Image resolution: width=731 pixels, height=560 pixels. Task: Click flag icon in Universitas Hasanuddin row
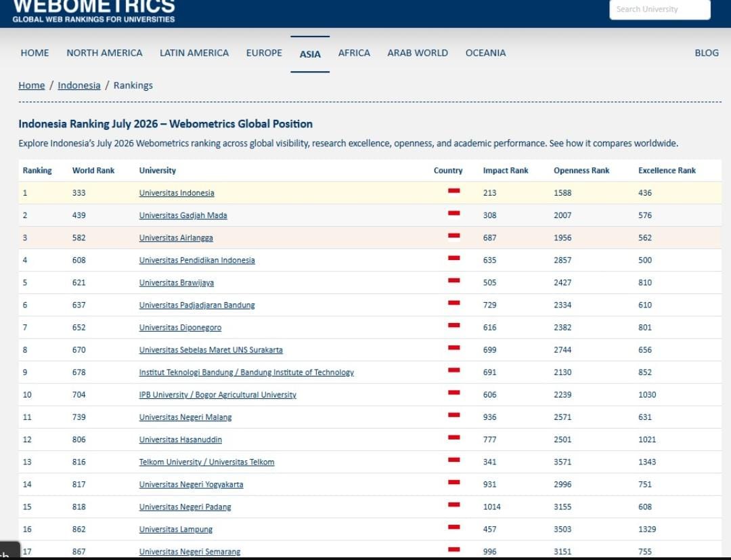[x=454, y=437]
